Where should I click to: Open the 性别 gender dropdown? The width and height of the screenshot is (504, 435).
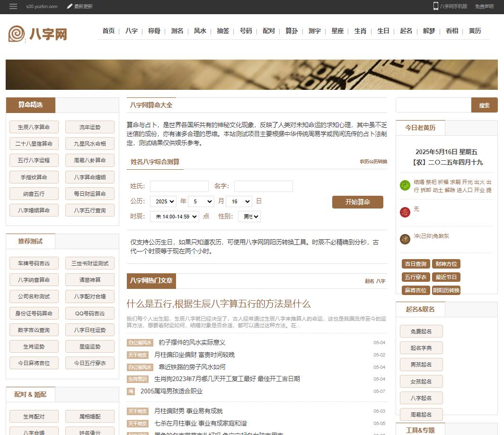coord(249,216)
